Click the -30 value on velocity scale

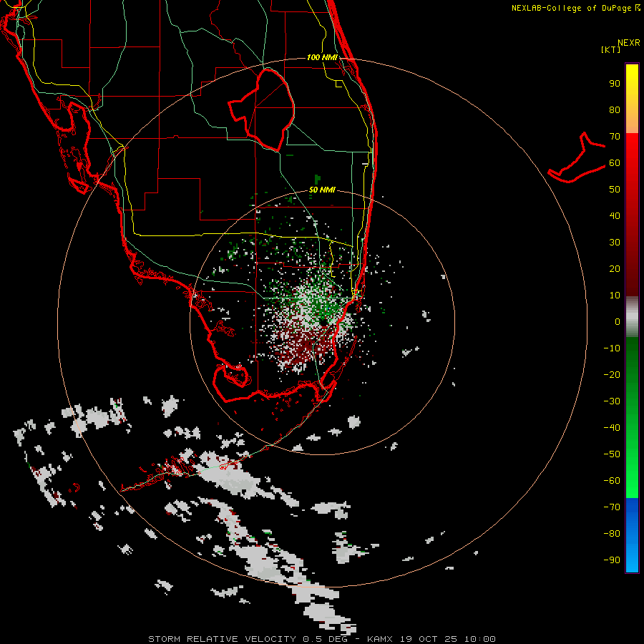click(612, 401)
